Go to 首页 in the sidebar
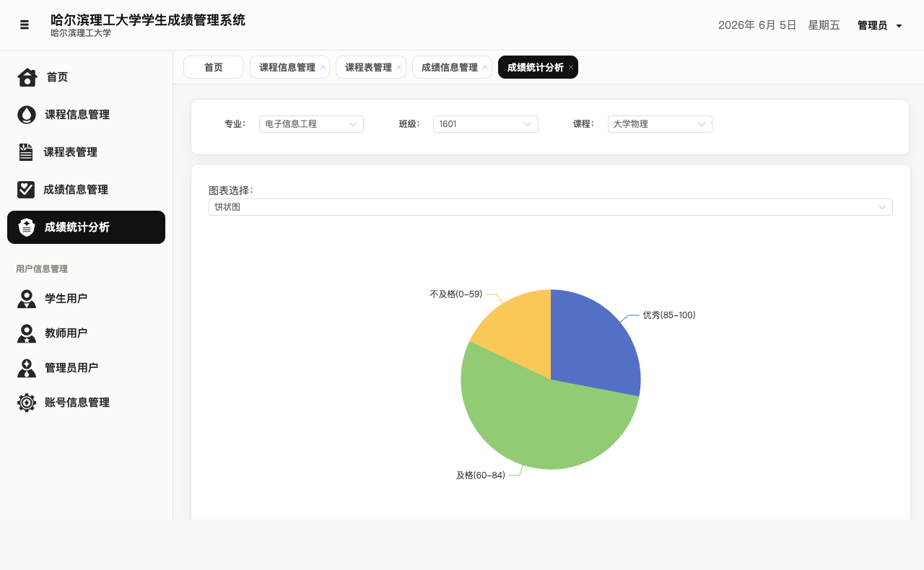 click(x=86, y=77)
